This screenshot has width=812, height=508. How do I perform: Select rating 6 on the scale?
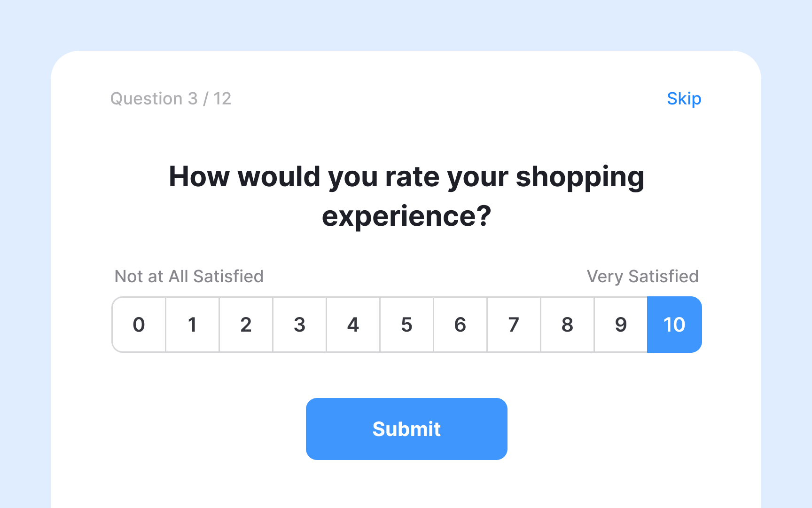[460, 325]
